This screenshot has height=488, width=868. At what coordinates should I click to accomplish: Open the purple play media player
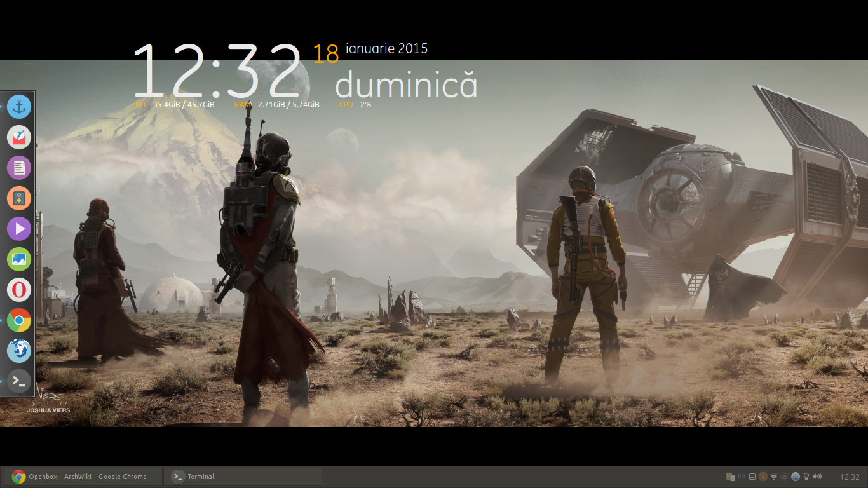click(19, 229)
